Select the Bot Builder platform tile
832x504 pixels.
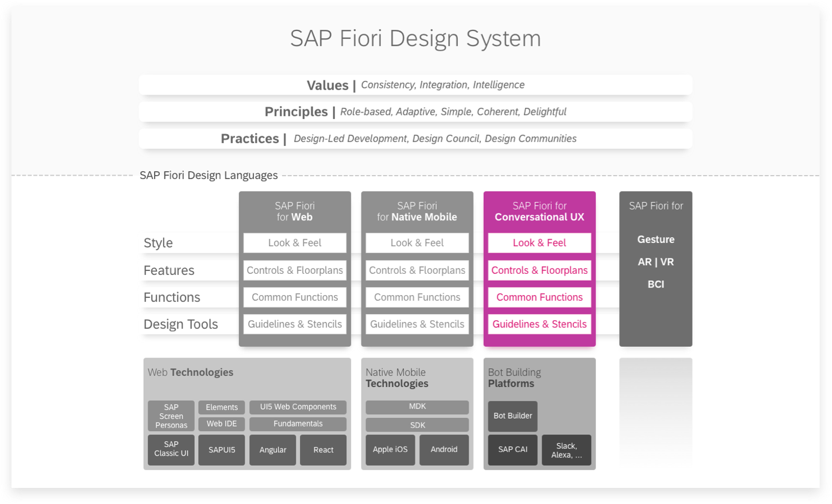(x=512, y=416)
